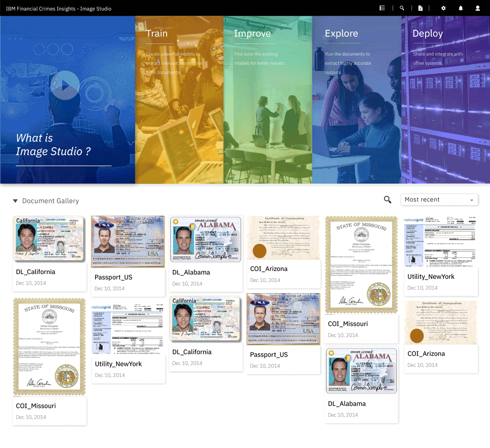Select the Explore panel title
This screenshot has height=448, width=490.
coord(342,33)
